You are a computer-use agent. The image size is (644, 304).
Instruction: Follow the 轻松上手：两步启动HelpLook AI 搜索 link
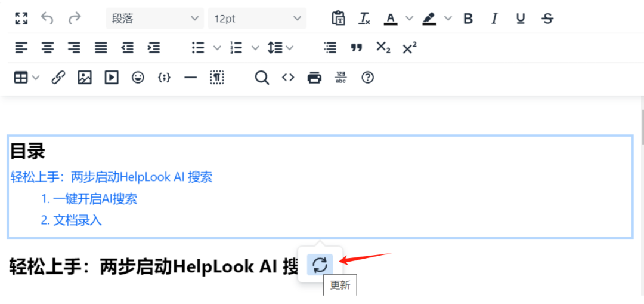tap(112, 177)
